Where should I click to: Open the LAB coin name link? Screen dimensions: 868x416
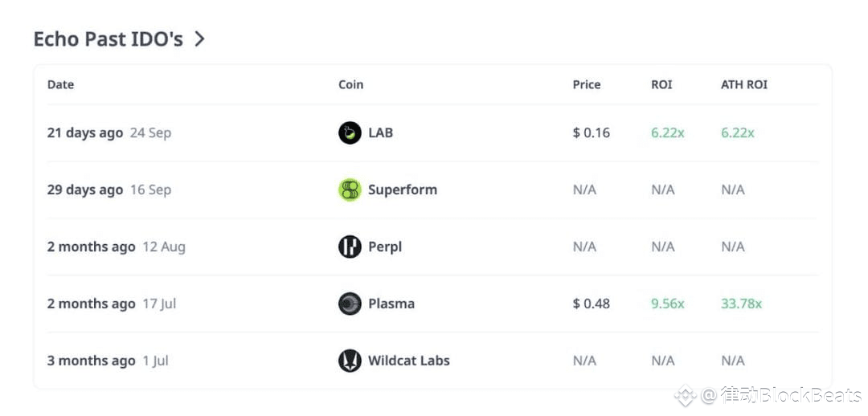point(380,133)
